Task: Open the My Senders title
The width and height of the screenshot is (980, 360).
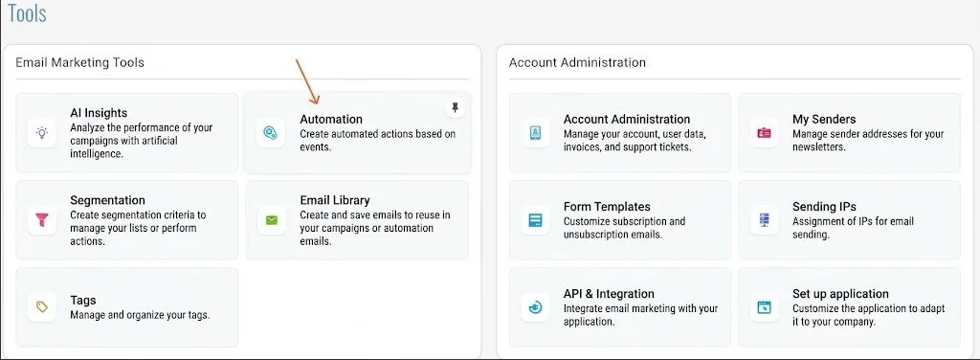Action: (x=824, y=120)
